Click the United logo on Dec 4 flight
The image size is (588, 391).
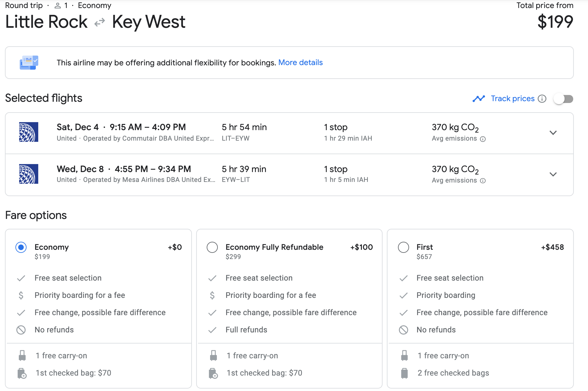click(x=28, y=132)
